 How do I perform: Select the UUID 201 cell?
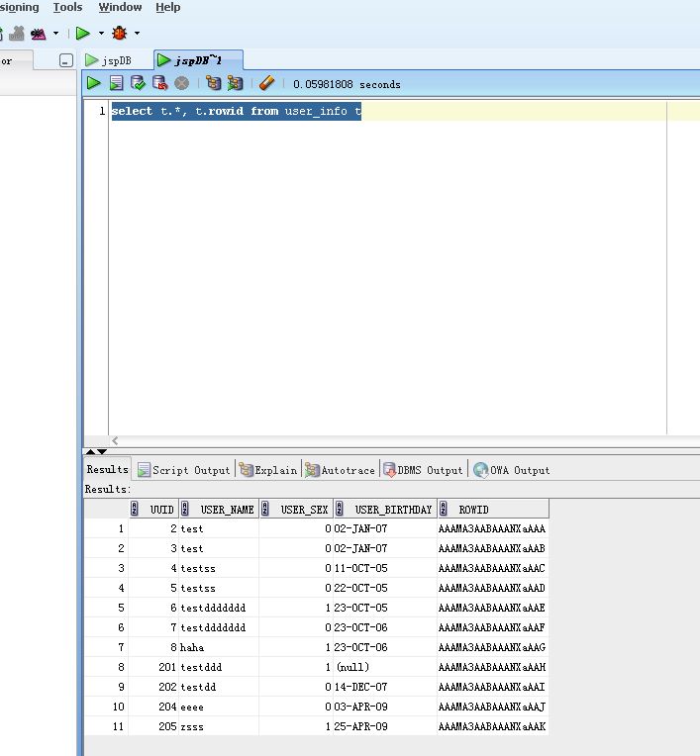point(153,667)
